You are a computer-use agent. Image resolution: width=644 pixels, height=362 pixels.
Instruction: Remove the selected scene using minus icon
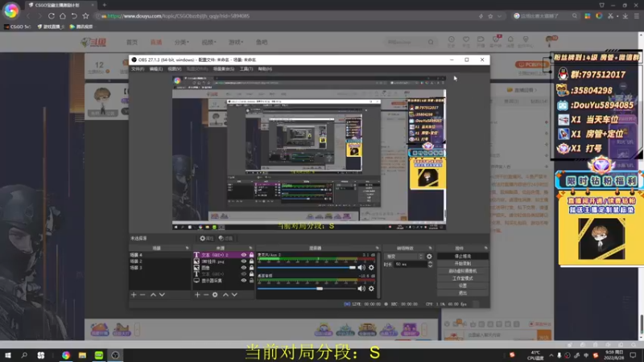pyautogui.click(x=142, y=294)
